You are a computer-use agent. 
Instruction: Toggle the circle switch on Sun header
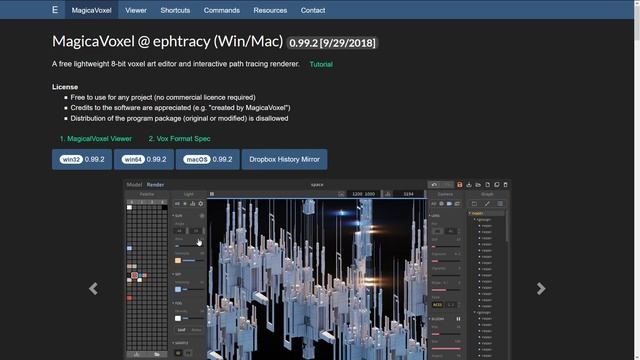(x=202, y=216)
